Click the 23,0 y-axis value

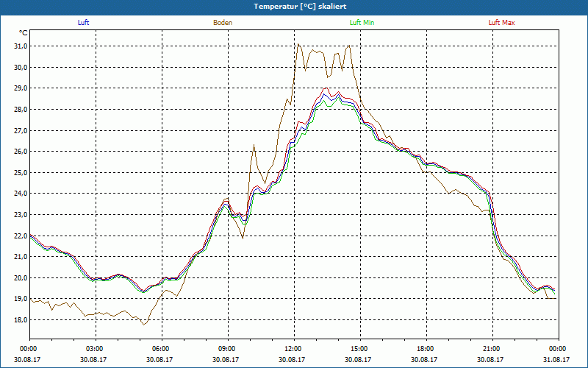21,215
